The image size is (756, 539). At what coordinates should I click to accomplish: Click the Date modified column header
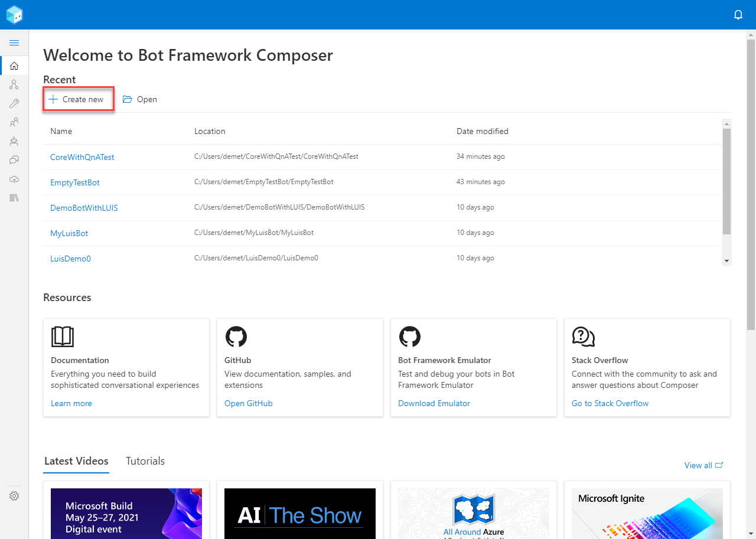pos(483,131)
